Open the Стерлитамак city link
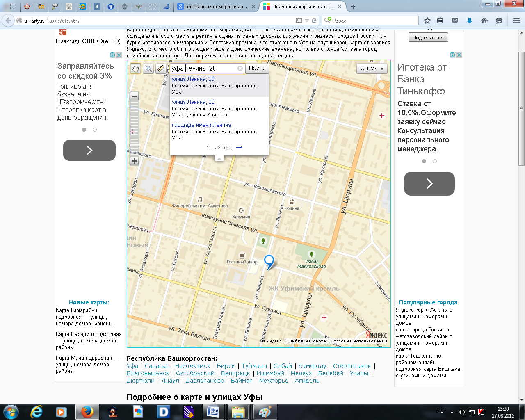525x420 pixels. [352, 366]
